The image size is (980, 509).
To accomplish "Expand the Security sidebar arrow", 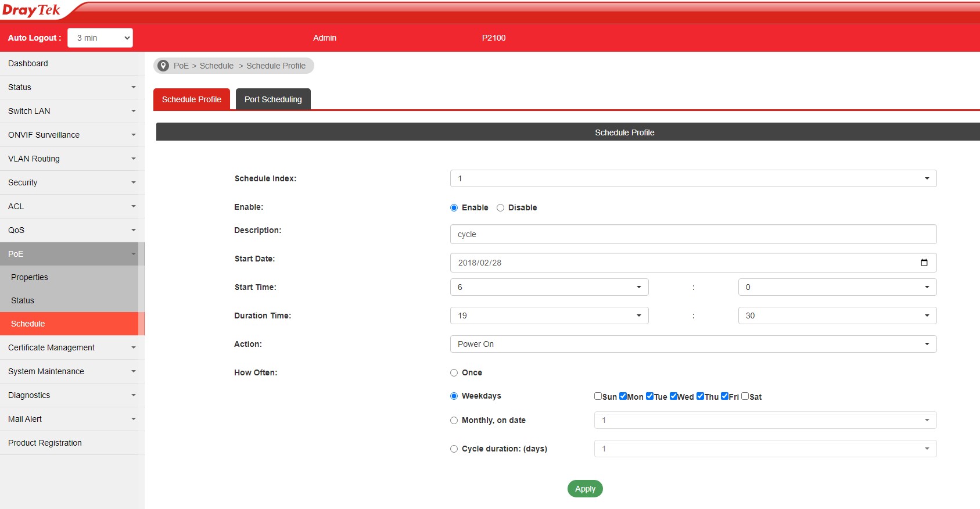I will click(x=133, y=182).
